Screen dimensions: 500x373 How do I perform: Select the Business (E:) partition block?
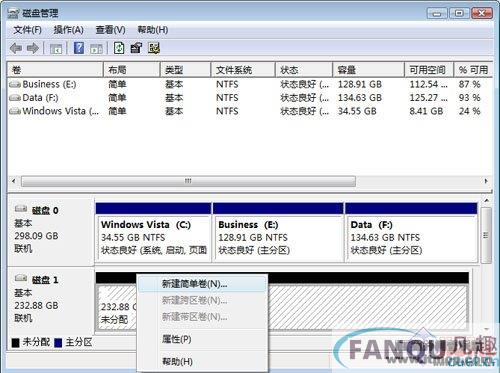click(278, 232)
